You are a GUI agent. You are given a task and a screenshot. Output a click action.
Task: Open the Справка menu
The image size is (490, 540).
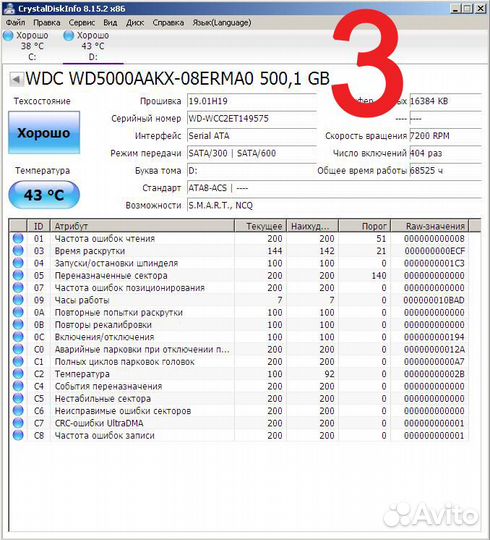pos(168,23)
